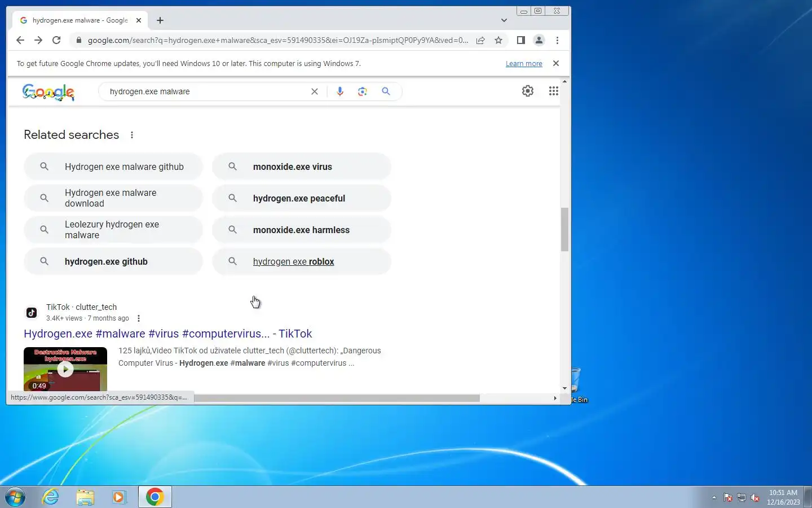
Task: Bookmark this page with star icon
Action: 498,40
